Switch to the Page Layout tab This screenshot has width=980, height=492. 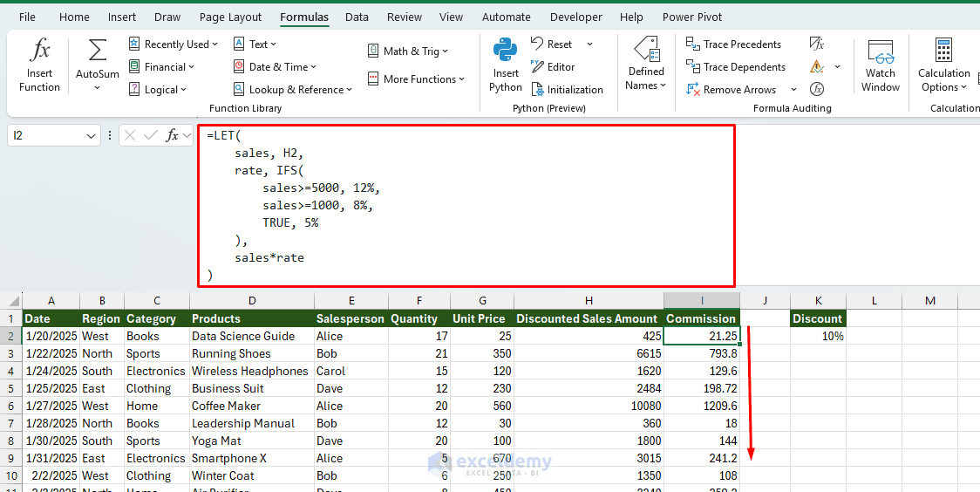click(231, 17)
